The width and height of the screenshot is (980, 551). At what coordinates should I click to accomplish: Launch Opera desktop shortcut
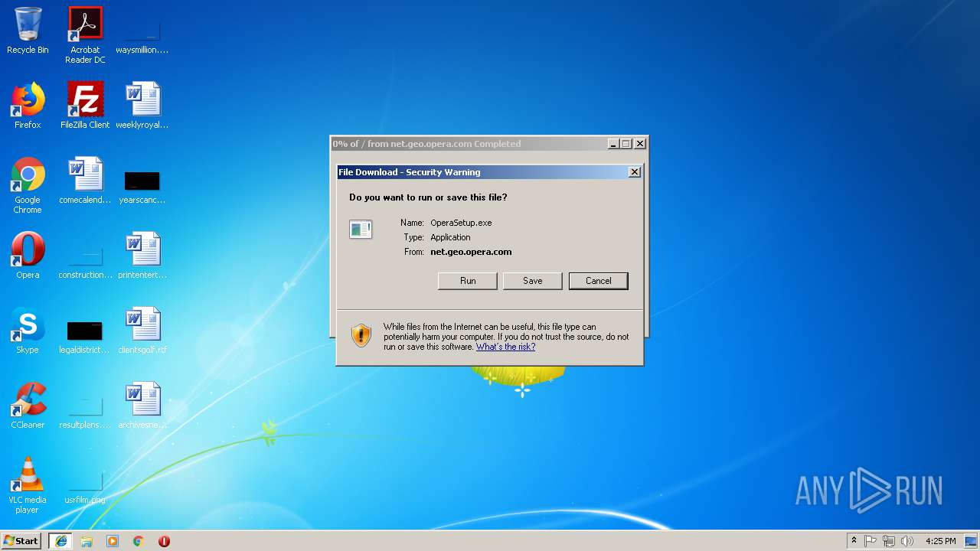(28, 256)
